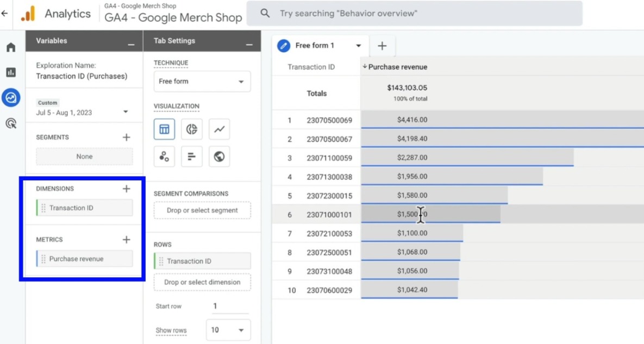Click the GA4 - Google Merch Shop property selector
This screenshot has height=344, width=644.
tap(173, 14)
